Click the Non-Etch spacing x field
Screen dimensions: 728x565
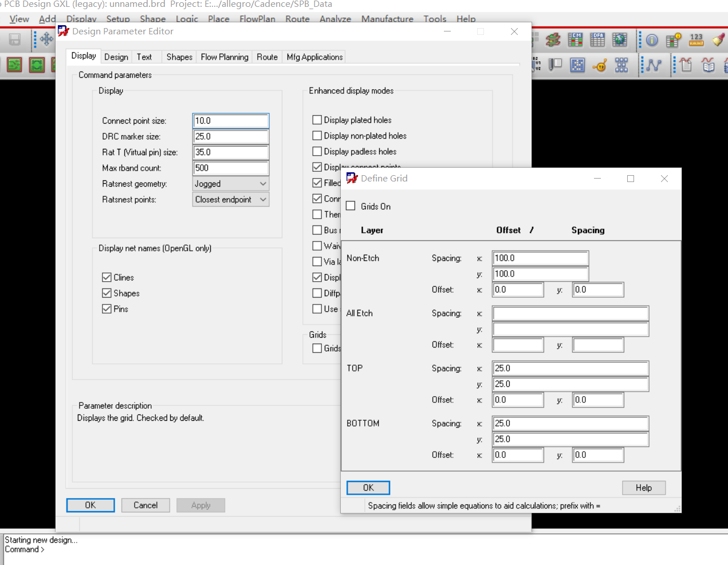pyautogui.click(x=540, y=258)
